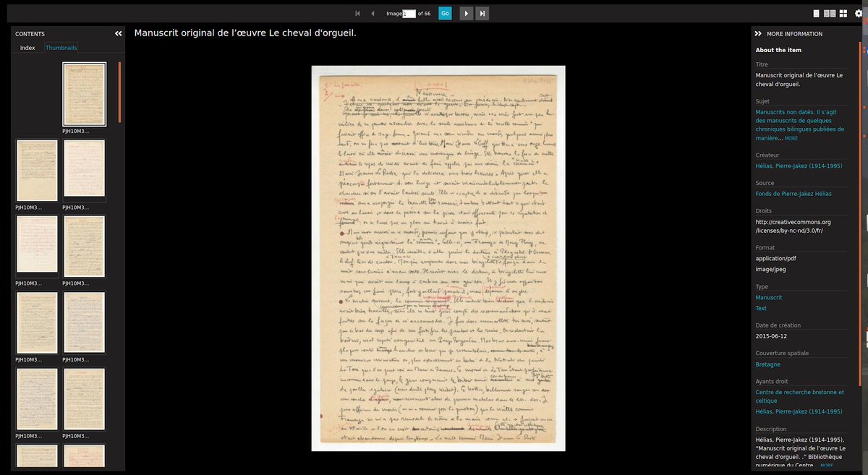868x475 pixels.
Task: Switch to gallery grid view
Action: 843,13
